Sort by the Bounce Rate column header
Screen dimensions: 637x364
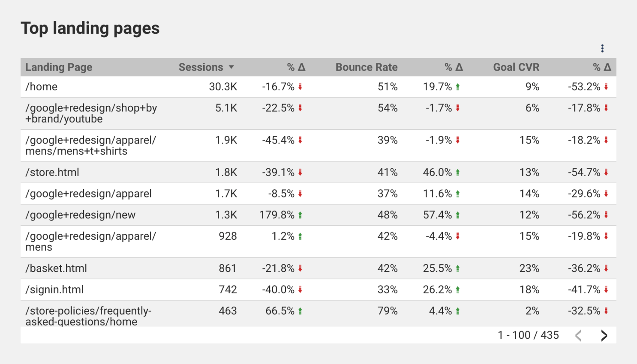point(367,67)
